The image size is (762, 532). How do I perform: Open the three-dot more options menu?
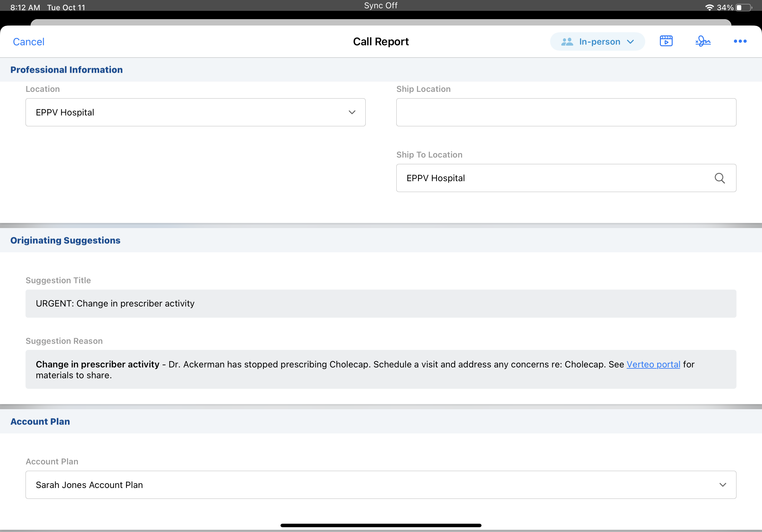coord(740,41)
